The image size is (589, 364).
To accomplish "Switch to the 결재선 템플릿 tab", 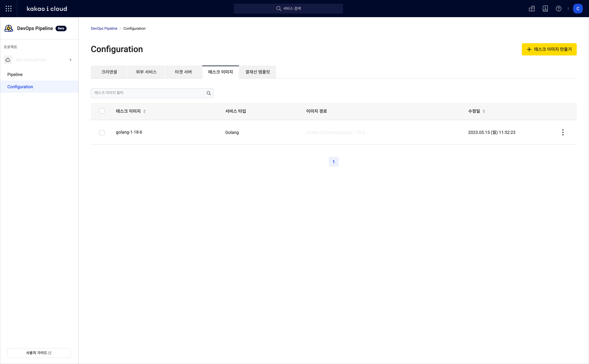I will click(258, 72).
